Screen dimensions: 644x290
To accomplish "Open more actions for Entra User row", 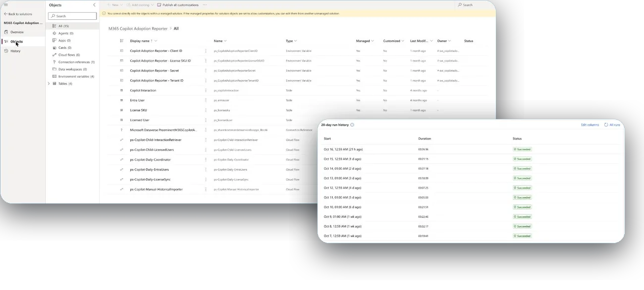I will pyautogui.click(x=206, y=100).
